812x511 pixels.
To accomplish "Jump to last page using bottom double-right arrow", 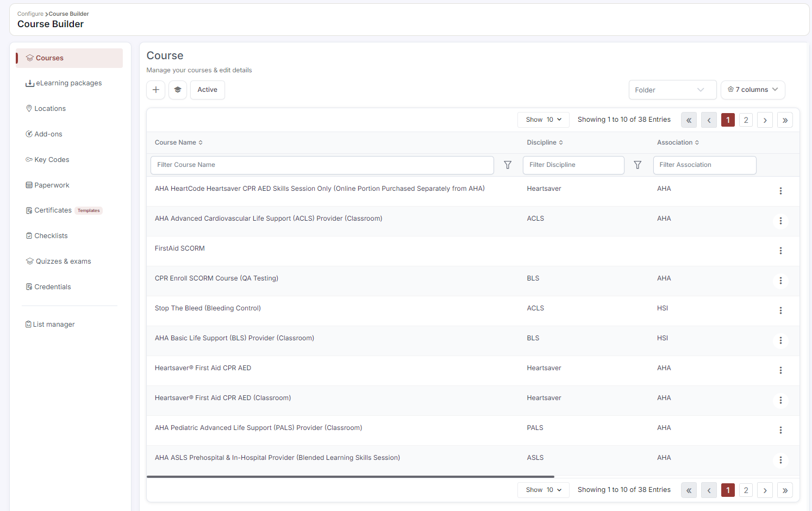I will (785, 490).
